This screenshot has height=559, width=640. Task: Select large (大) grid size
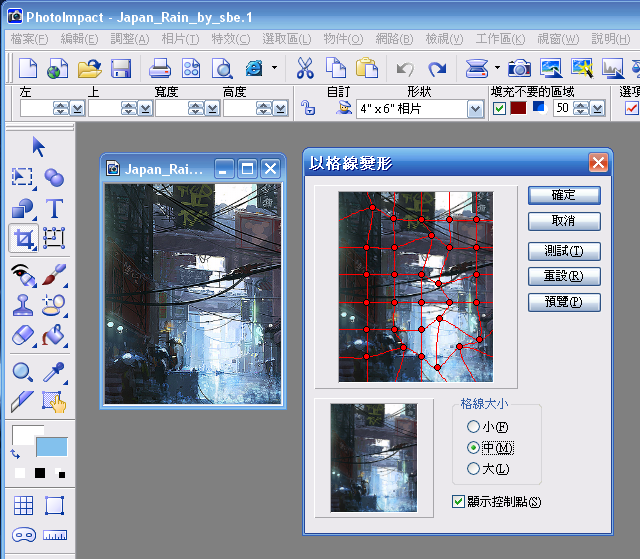(x=473, y=468)
